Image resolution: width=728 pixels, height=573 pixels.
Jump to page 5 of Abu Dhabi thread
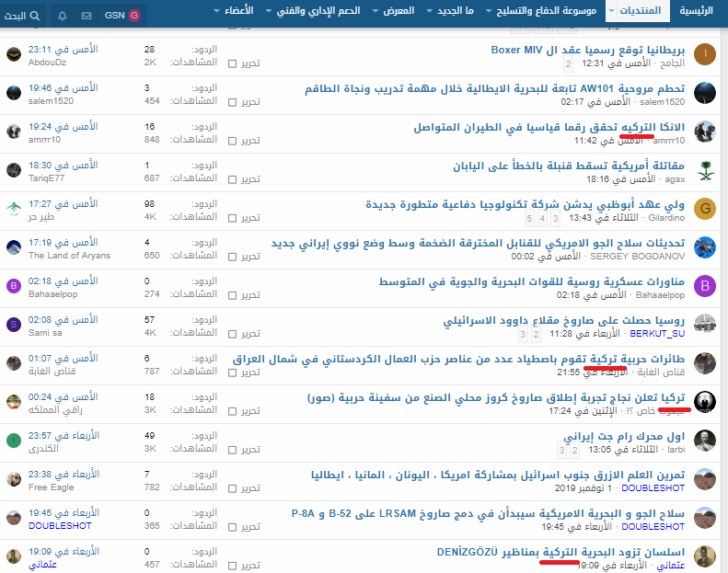click(x=529, y=219)
